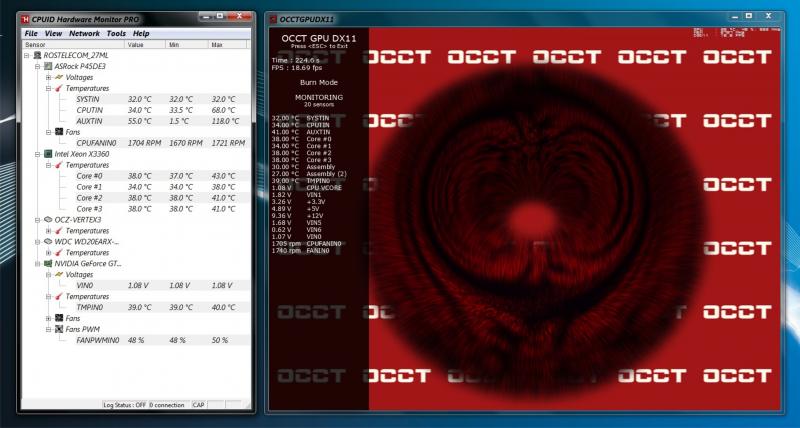Click the WDC WD20EARX hard drive icon
The image size is (800, 428).
[48, 242]
